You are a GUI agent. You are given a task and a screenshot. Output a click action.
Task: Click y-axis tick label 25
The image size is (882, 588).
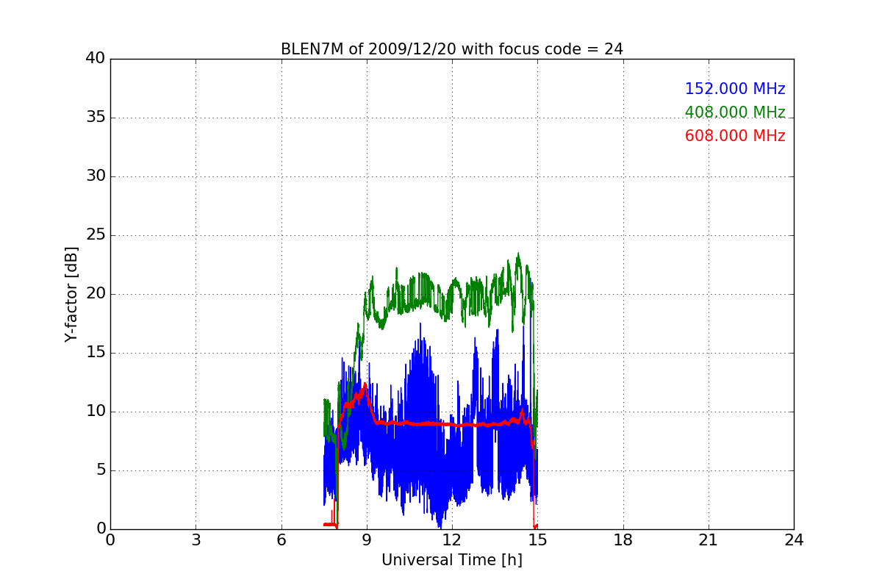(96, 235)
